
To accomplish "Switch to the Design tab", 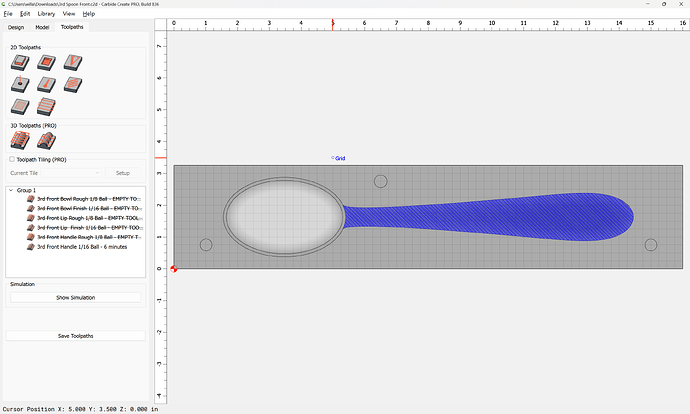I will point(16,27).
